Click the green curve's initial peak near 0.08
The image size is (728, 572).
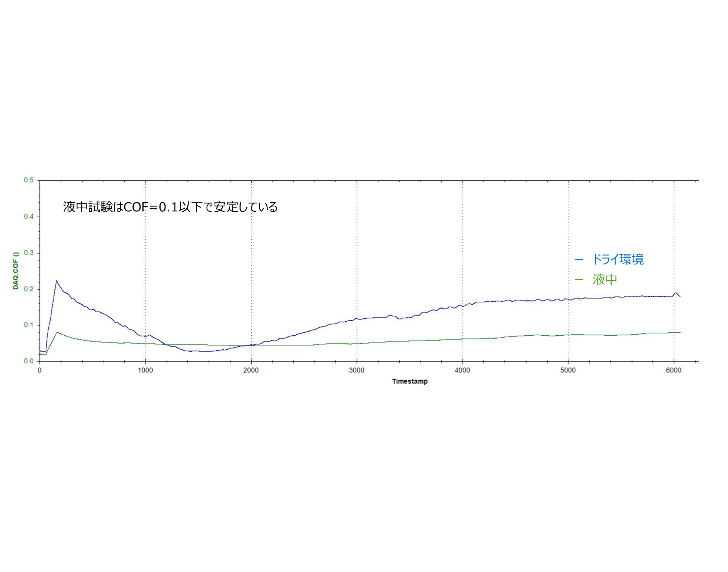(57, 333)
